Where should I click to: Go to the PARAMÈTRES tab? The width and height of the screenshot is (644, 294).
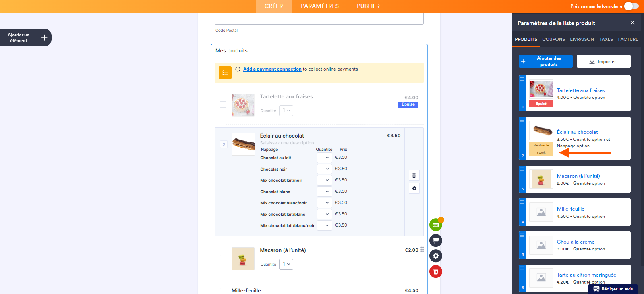320,6
